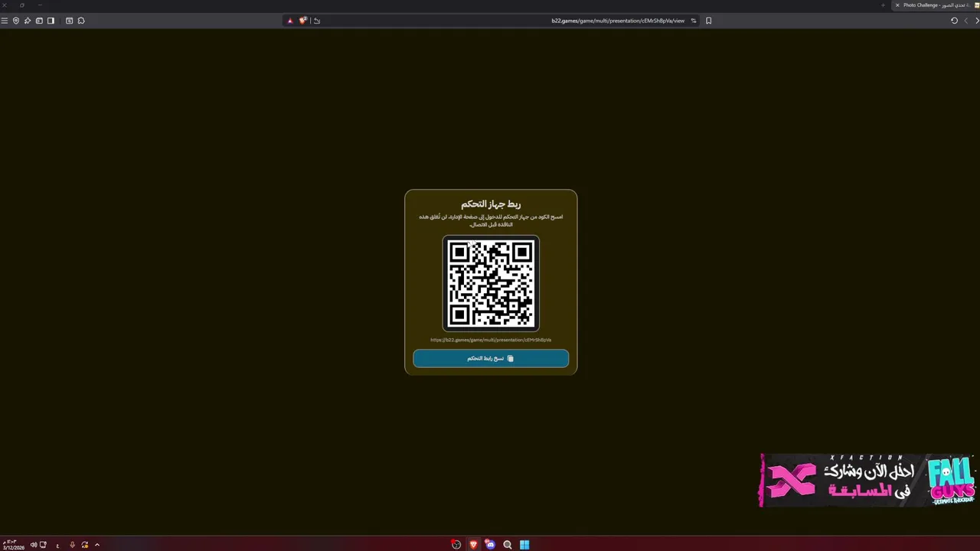
Task: Click the Brave Shields lion icon
Action: pyautogui.click(x=302, y=21)
